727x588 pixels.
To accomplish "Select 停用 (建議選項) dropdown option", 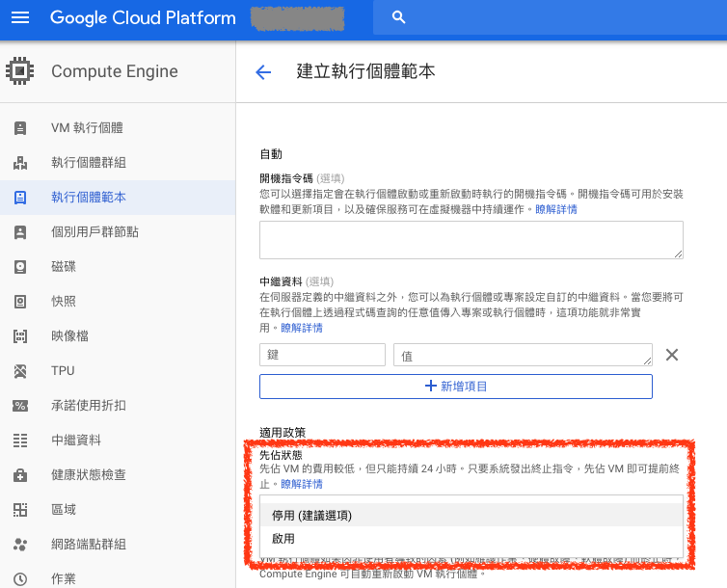I will 311,515.
